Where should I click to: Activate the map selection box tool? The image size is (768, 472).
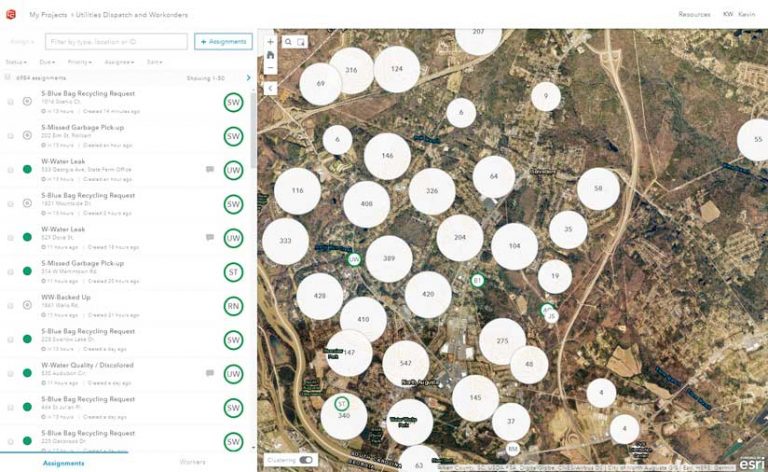(301, 42)
